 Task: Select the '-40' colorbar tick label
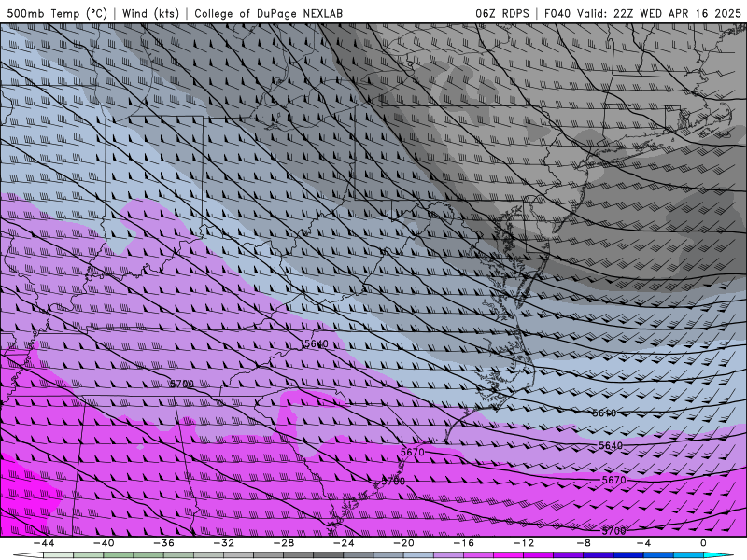pos(104,543)
